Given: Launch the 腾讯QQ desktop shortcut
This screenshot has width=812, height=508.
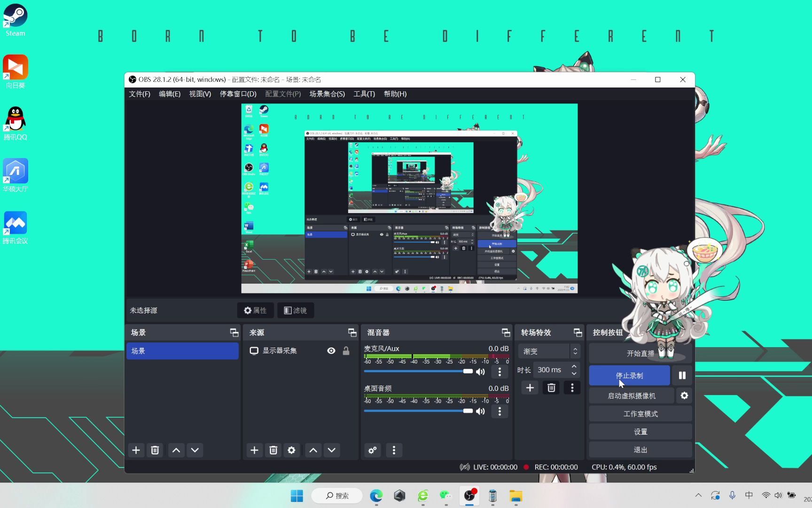Looking at the screenshot, I should point(16,123).
